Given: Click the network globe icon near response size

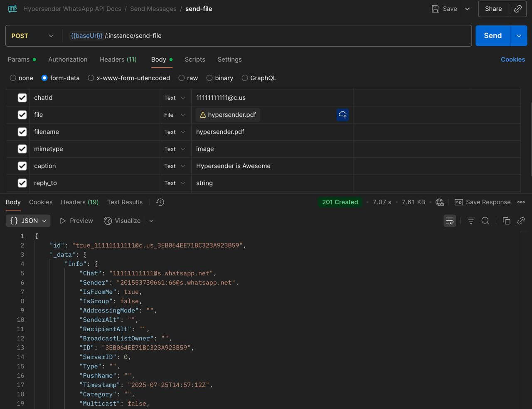Looking at the screenshot, I should point(440,202).
